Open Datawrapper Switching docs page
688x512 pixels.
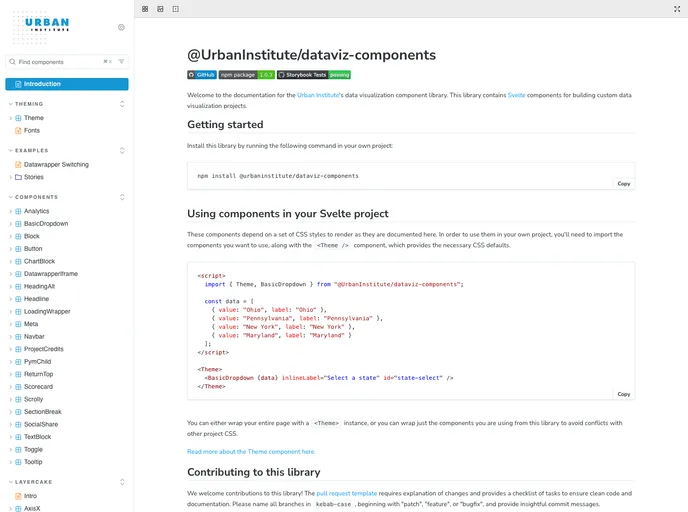pos(56,165)
